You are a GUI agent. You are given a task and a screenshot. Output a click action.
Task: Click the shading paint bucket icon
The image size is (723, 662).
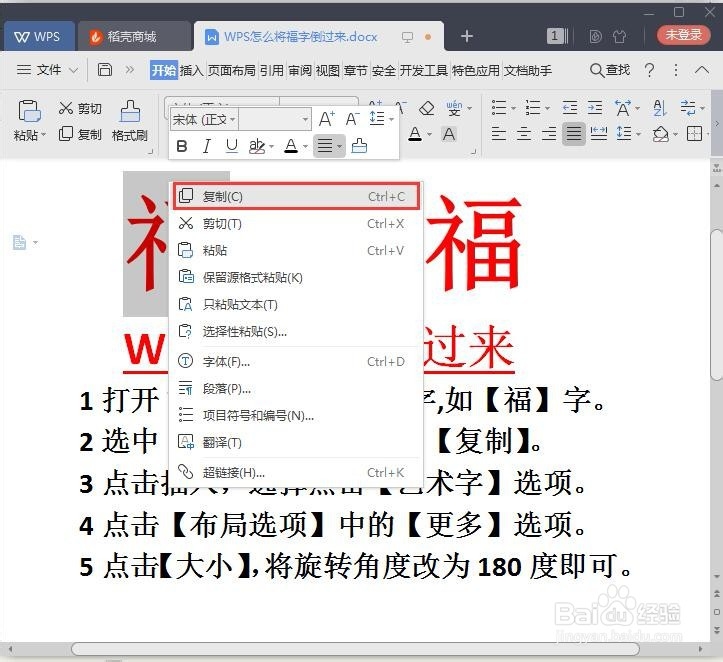click(x=661, y=134)
